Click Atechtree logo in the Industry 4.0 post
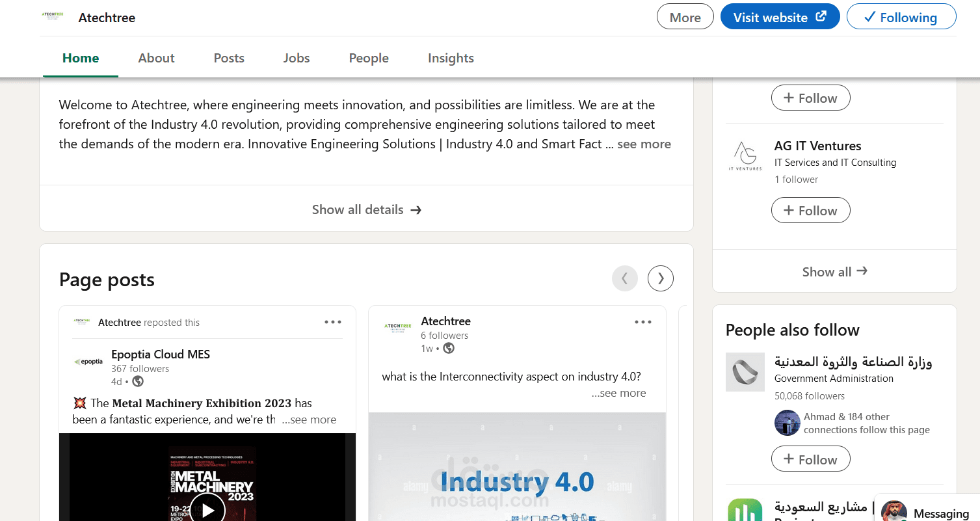Viewport: 980px width, 521px height. (397, 328)
